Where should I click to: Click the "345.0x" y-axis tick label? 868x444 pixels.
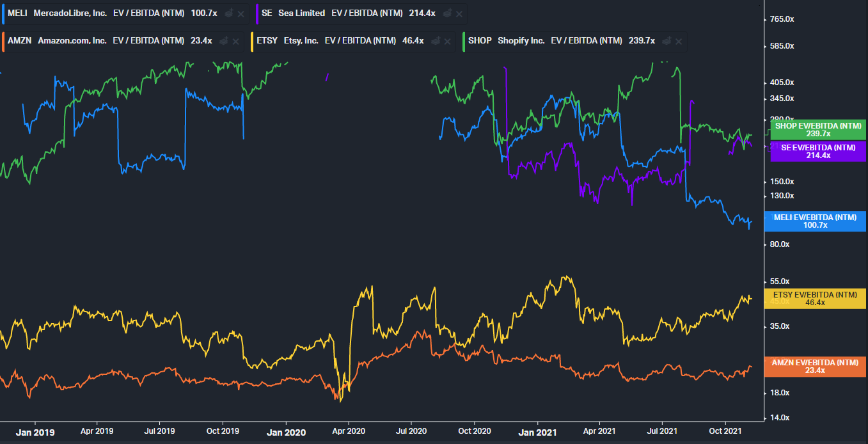[782, 99]
